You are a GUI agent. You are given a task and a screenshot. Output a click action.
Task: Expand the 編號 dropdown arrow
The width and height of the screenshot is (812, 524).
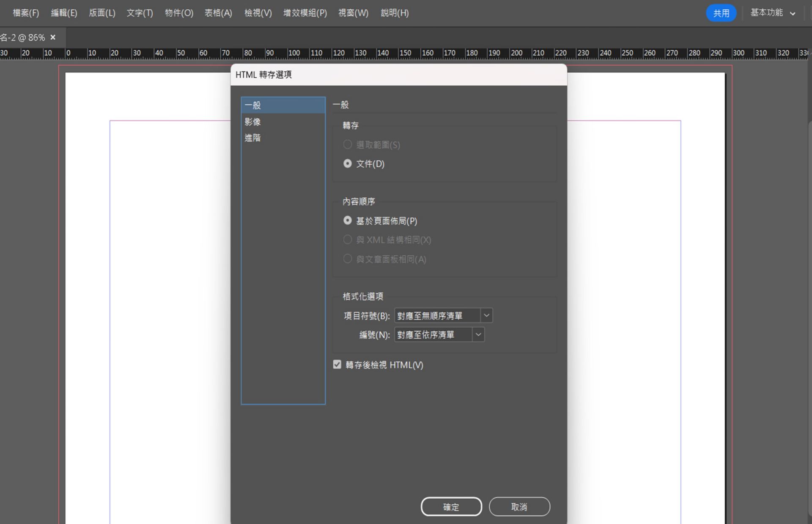click(478, 335)
